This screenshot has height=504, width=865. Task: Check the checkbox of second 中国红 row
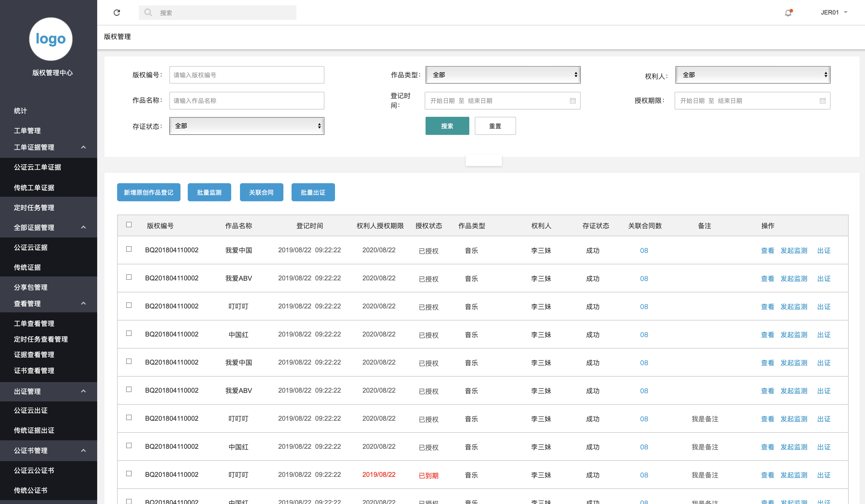pyautogui.click(x=129, y=445)
